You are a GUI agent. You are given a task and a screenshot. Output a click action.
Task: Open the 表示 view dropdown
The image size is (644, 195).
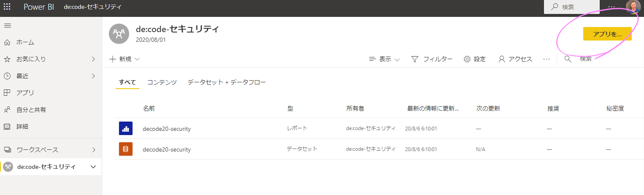coord(384,59)
